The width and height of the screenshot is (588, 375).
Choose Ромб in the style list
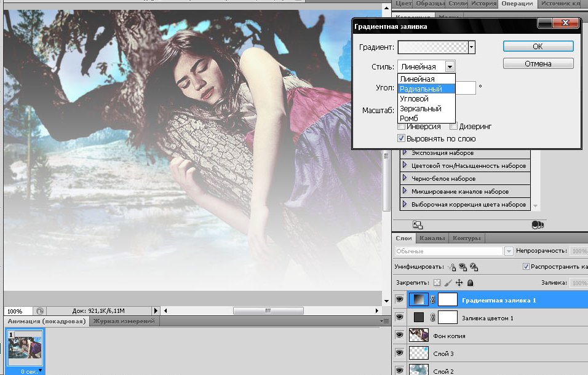[426, 118]
